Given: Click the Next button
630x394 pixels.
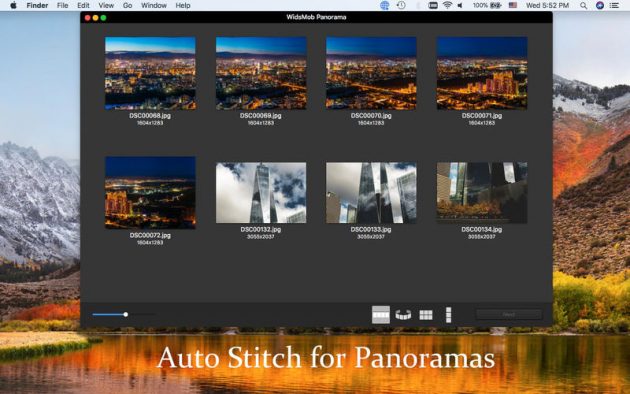Looking at the screenshot, I should pos(509,314).
